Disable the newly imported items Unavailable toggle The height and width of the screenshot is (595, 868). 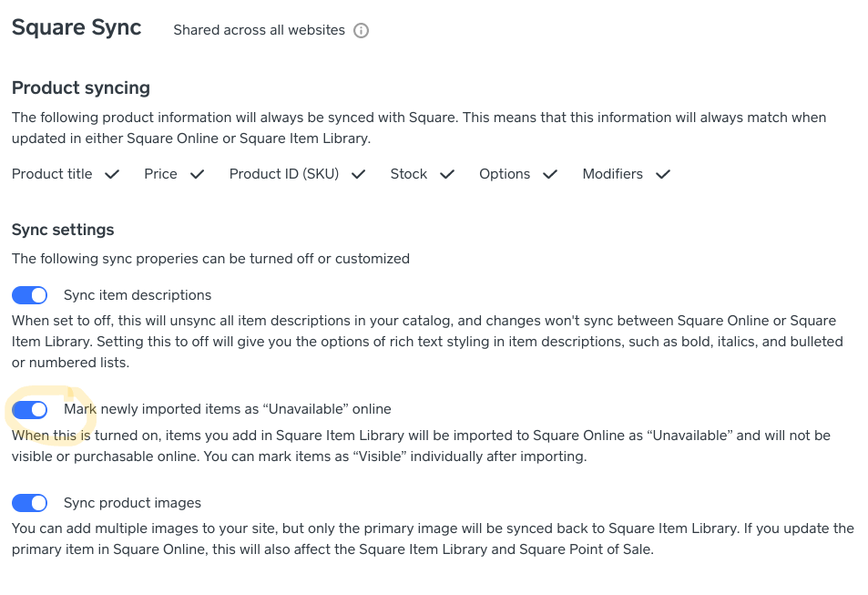[x=30, y=410]
